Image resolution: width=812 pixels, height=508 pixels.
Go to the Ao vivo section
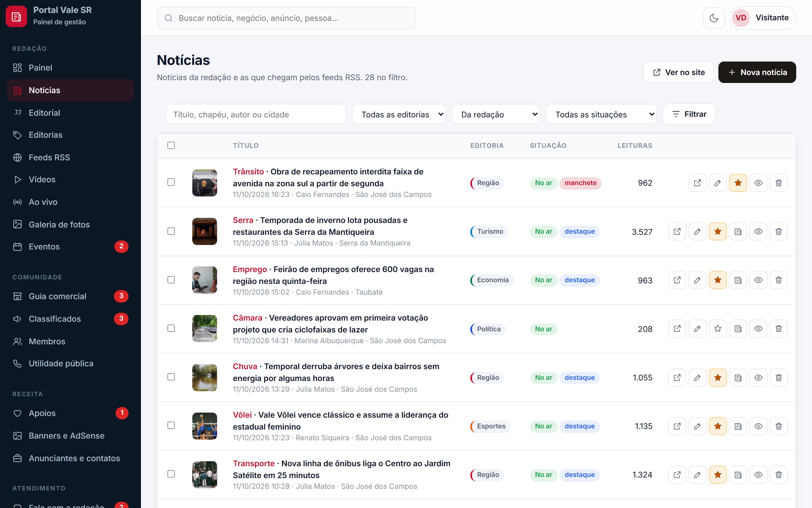point(70,202)
